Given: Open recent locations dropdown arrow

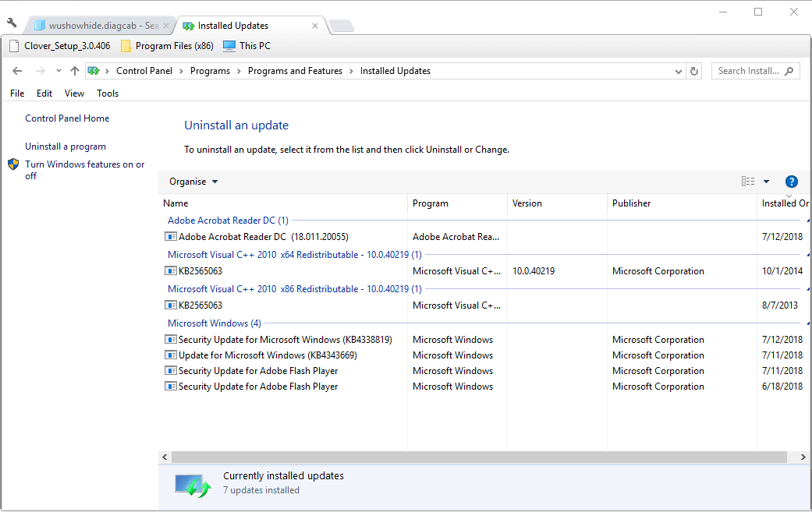Looking at the screenshot, I should (59, 71).
